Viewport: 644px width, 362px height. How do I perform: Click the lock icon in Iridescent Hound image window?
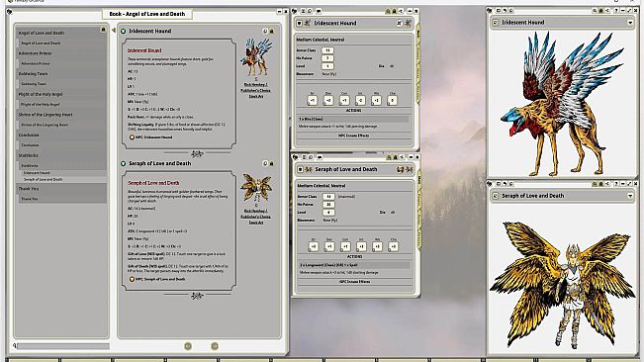coord(600,11)
